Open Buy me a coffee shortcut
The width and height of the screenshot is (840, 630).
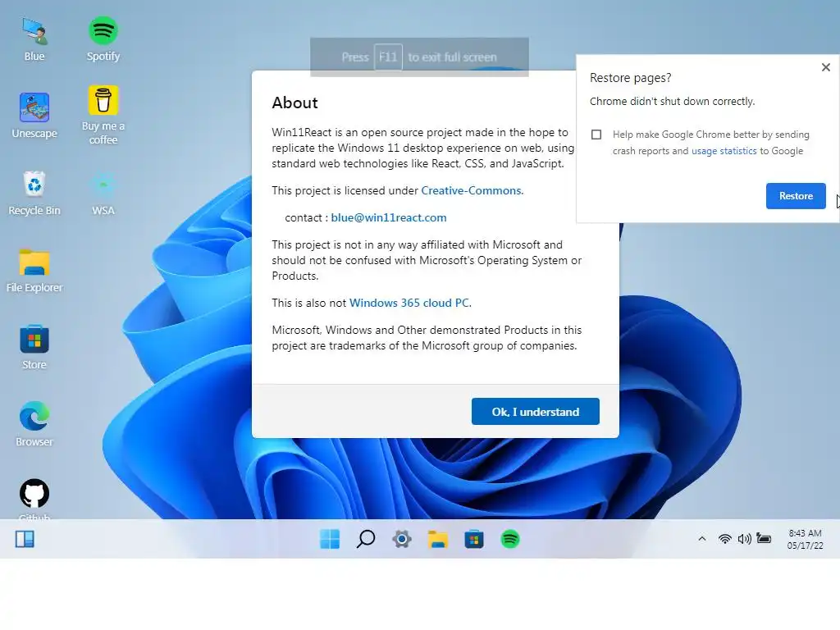(x=103, y=115)
